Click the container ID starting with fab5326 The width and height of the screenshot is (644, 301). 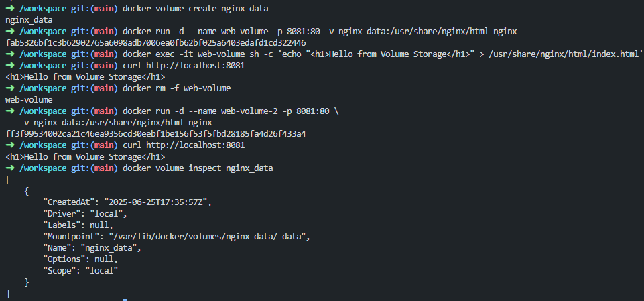point(155,43)
